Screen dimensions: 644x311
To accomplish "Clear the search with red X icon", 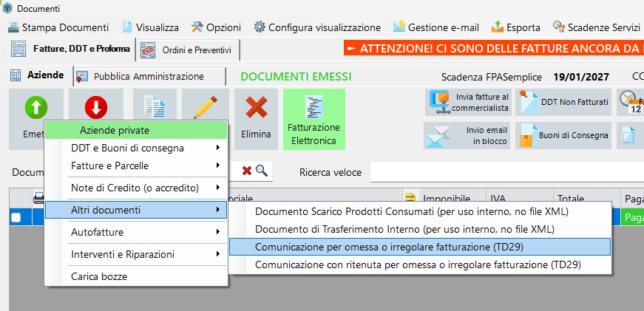I will point(247,171).
